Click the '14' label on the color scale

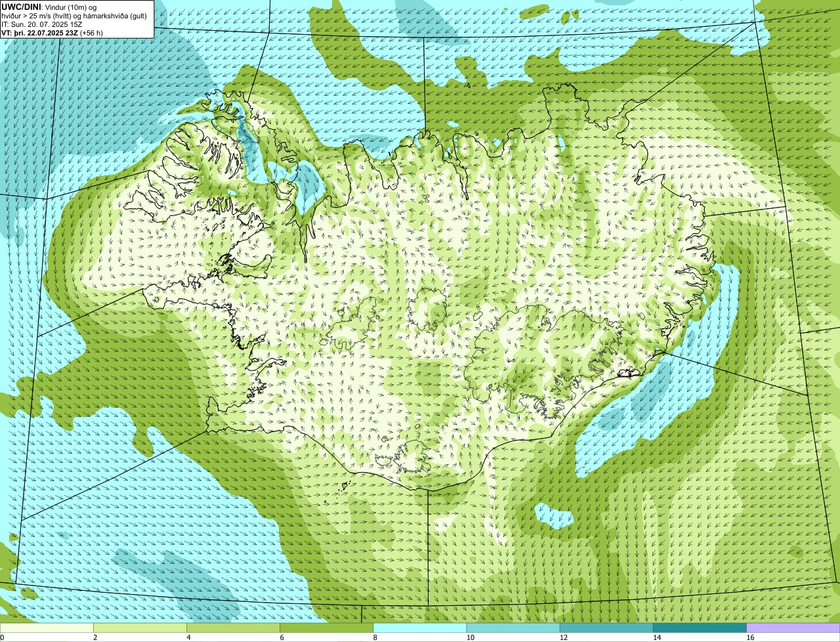657,637
